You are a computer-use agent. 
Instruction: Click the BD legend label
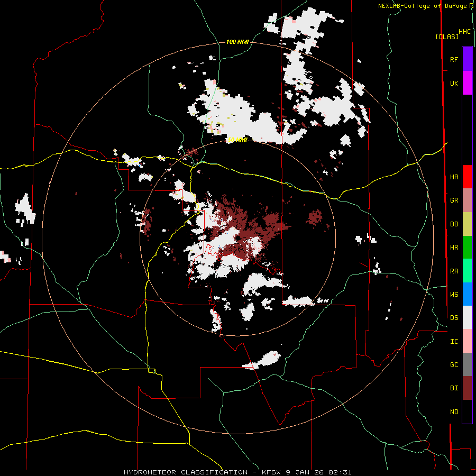454,224
